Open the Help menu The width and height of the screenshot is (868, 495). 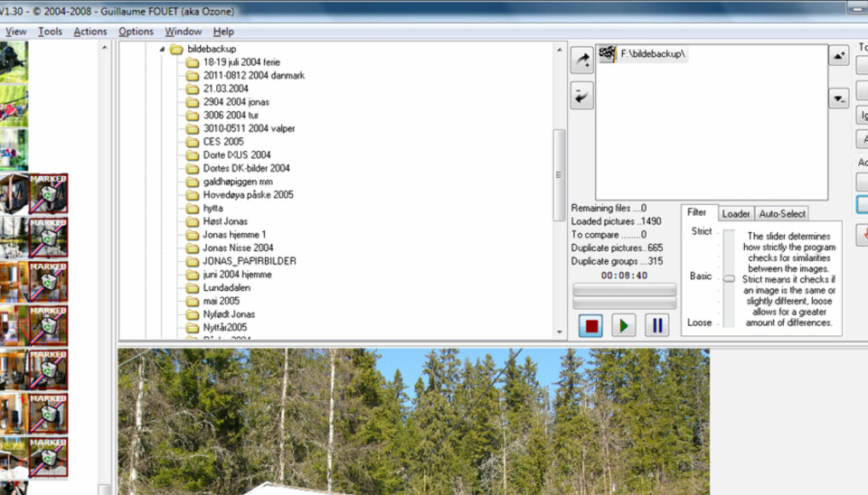pos(223,32)
